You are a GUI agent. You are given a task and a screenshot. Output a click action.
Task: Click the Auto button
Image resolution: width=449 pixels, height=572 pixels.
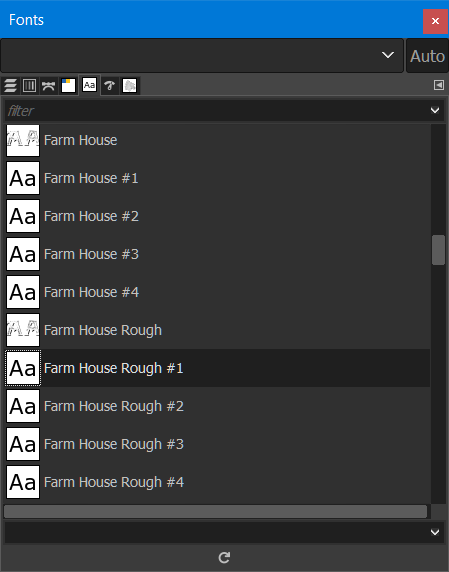427,56
